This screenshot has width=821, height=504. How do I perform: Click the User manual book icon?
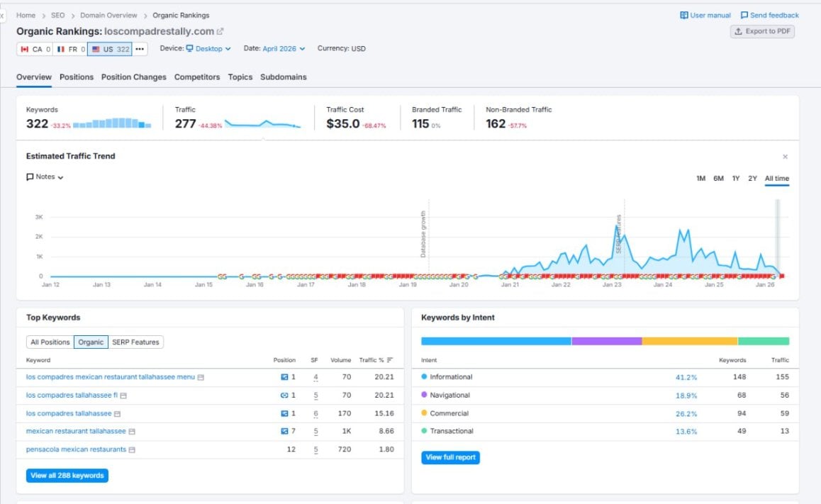coord(684,15)
